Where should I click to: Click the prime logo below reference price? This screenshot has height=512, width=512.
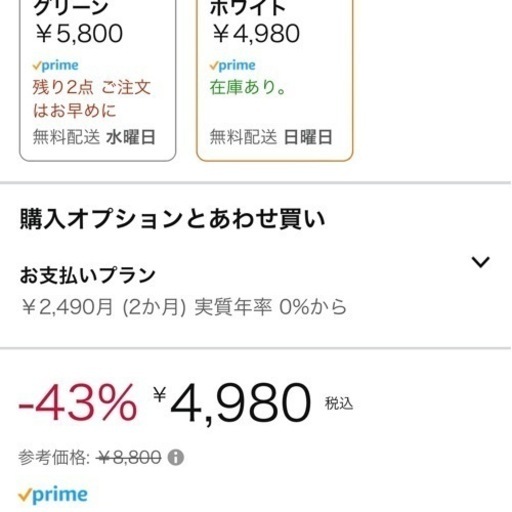tap(53, 495)
